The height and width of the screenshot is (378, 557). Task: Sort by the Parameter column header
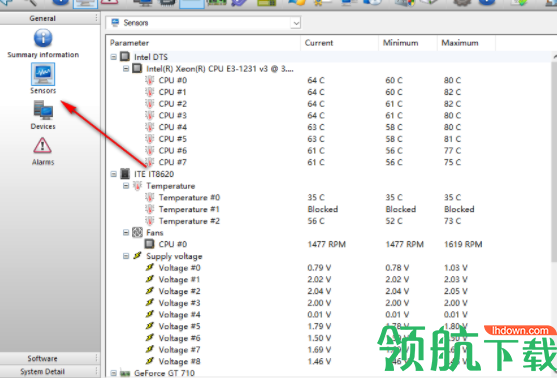[204, 43]
